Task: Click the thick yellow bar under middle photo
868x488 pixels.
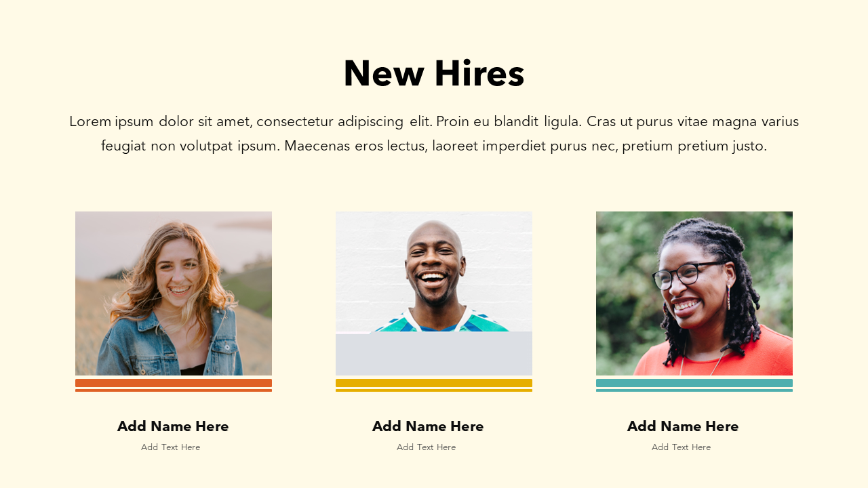Action: click(x=434, y=383)
